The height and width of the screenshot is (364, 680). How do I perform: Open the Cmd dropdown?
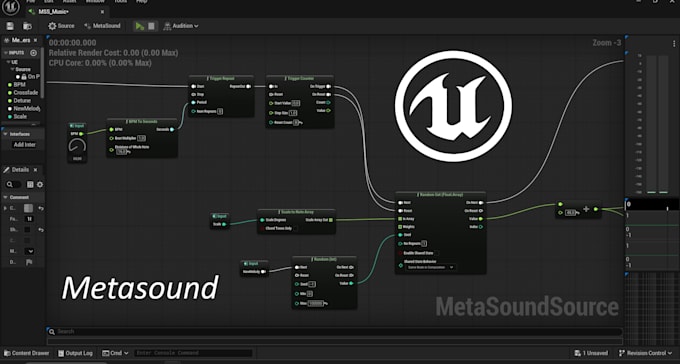coord(115,353)
